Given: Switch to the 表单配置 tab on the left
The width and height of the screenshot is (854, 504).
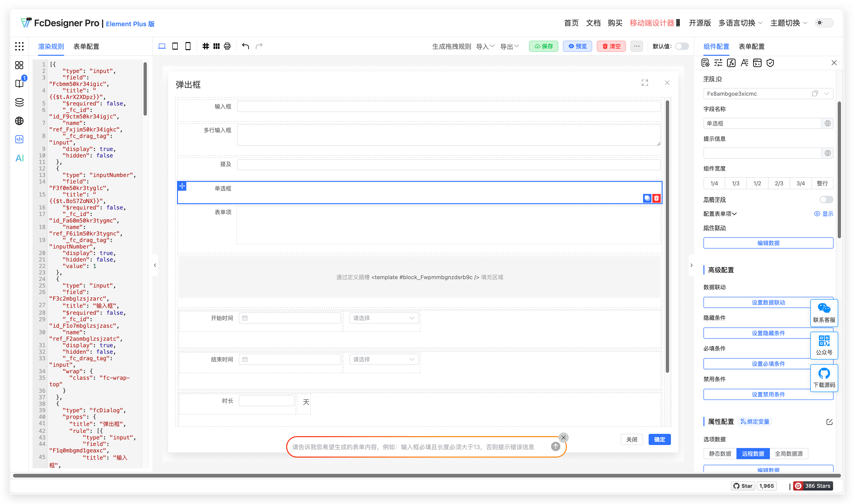Looking at the screenshot, I should pyautogui.click(x=87, y=46).
